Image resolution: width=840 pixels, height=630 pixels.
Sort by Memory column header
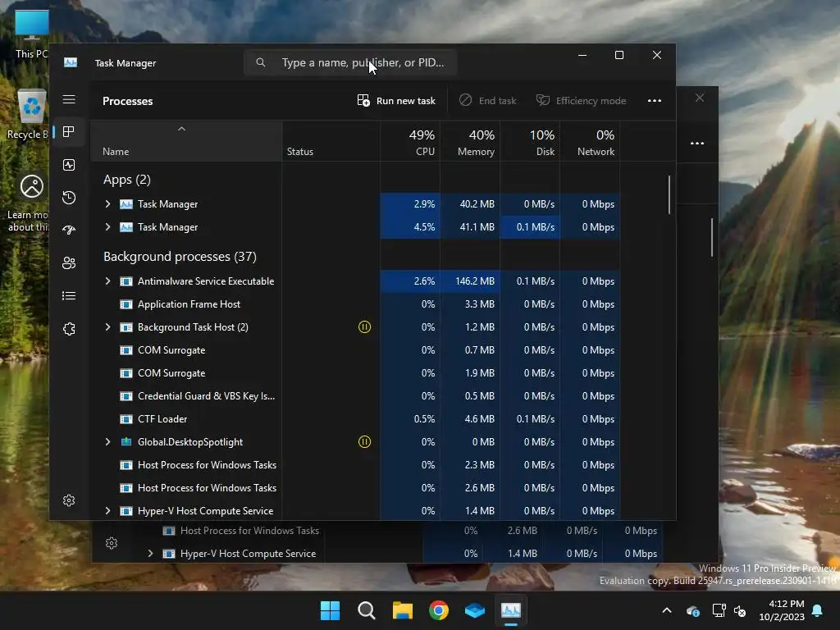[x=470, y=142]
